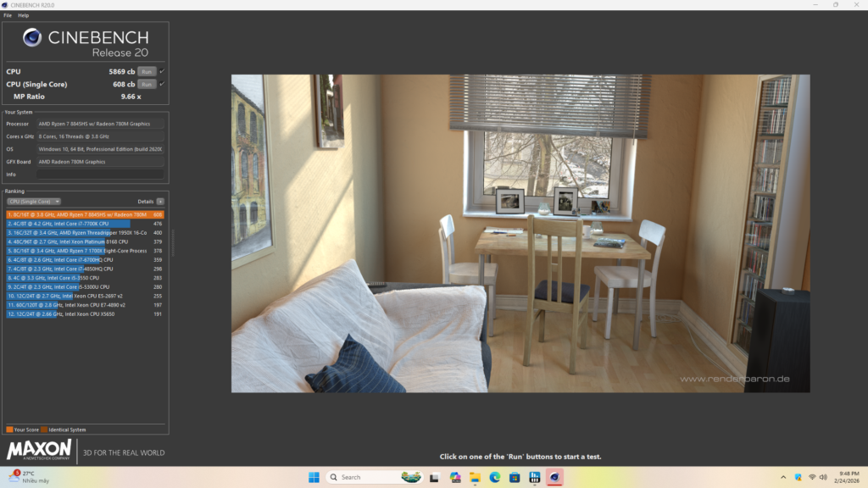Launch File Explorer from the taskbar
Image resolution: width=868 pixels, height=488 pixels.
(476, 477)
